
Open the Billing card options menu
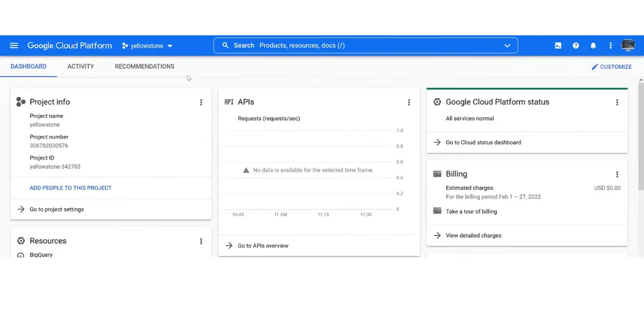pos(617,174)
